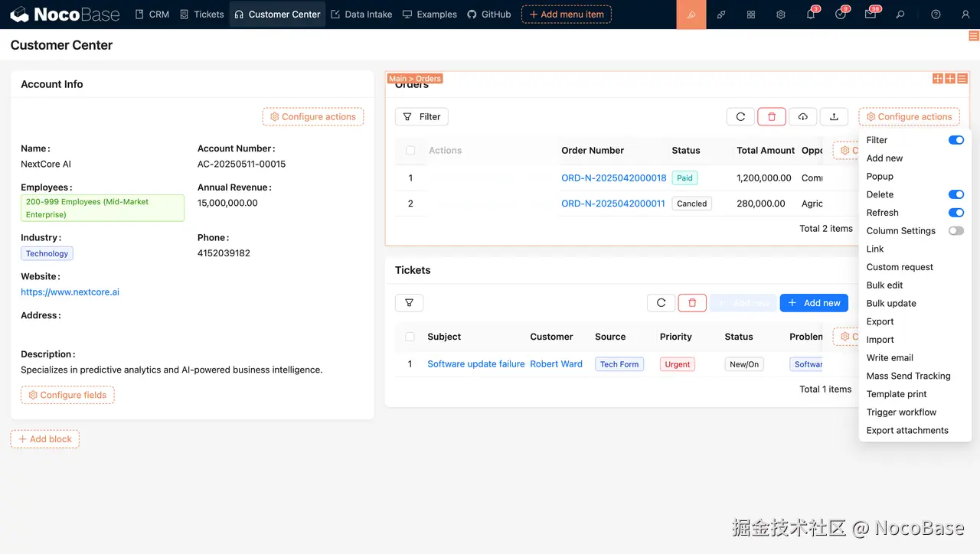Open the user profile icon

click(x=965, y=15)
